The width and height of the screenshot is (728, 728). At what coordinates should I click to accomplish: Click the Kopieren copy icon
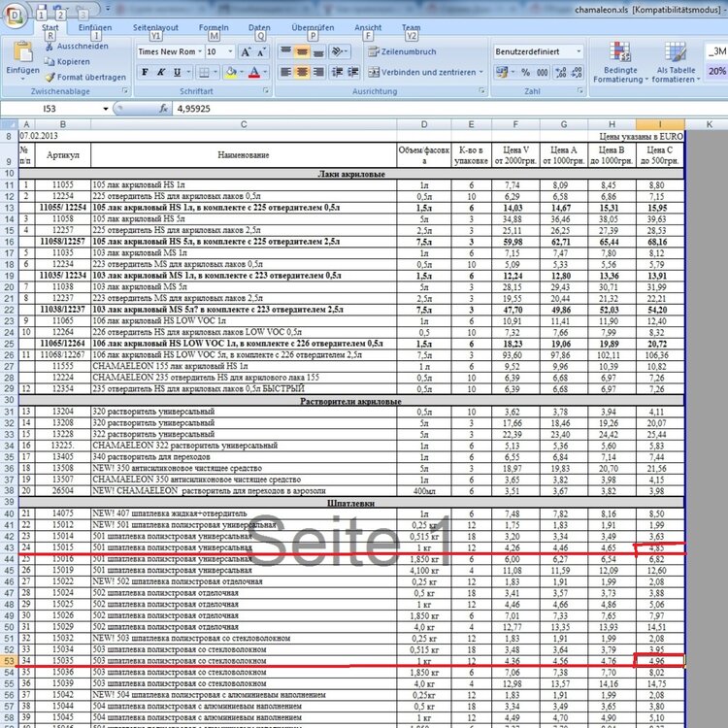coord(49,61)
